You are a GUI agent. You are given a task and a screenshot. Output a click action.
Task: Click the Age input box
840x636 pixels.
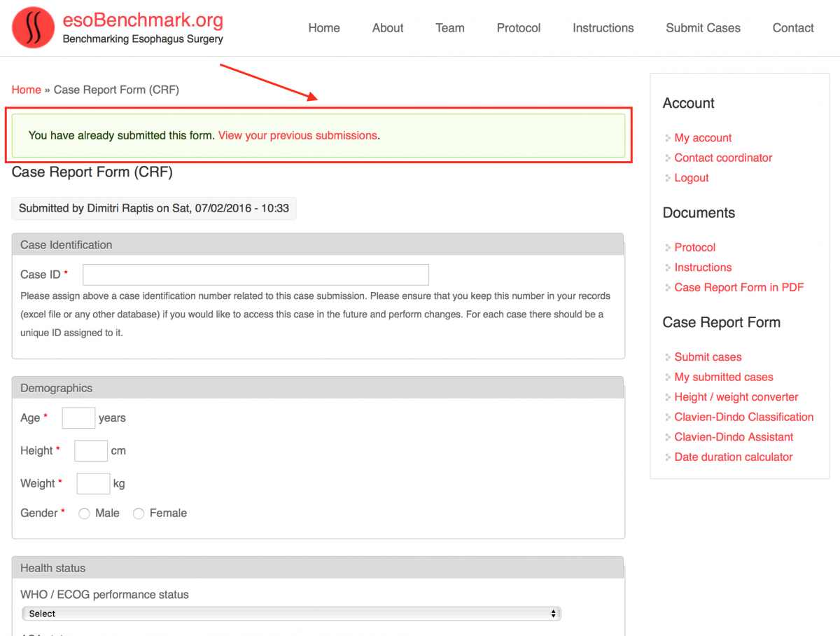pyautogui.click(x=78, y=418)
